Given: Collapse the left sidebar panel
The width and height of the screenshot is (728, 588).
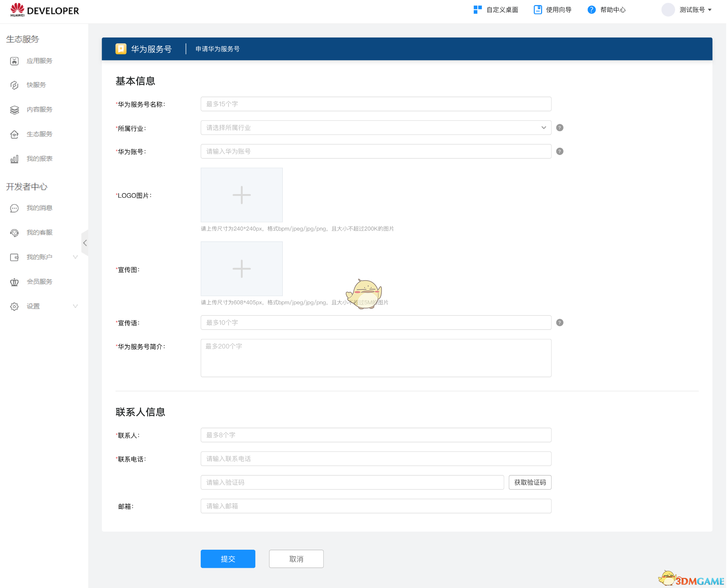Looking at the screenshot, I should click(x=85, y=243).
